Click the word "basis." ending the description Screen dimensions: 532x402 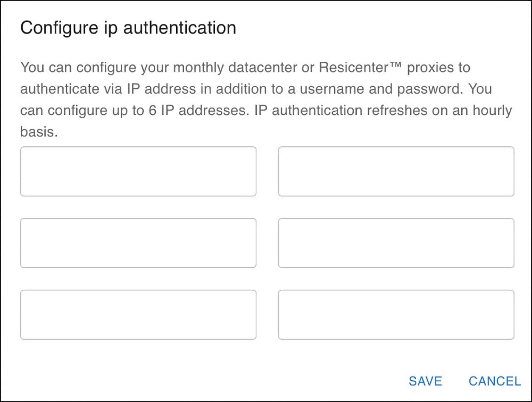pos(39,132)
